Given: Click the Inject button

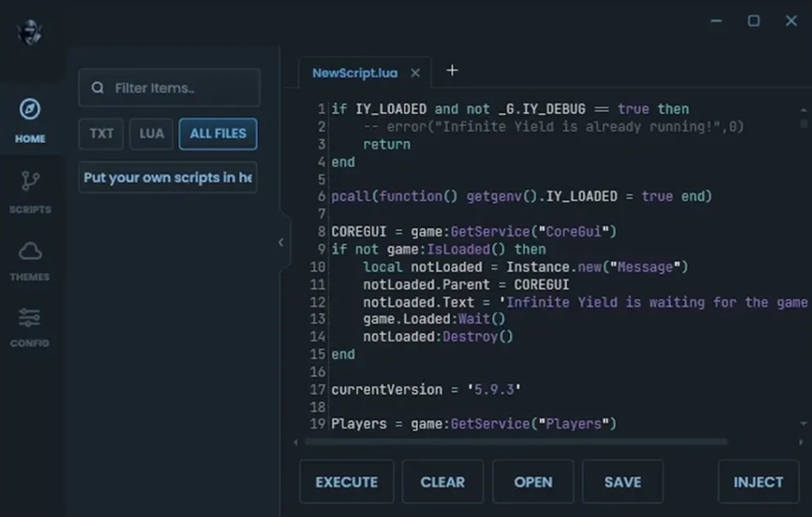Looking at the screenshot, I should point(759,482).
